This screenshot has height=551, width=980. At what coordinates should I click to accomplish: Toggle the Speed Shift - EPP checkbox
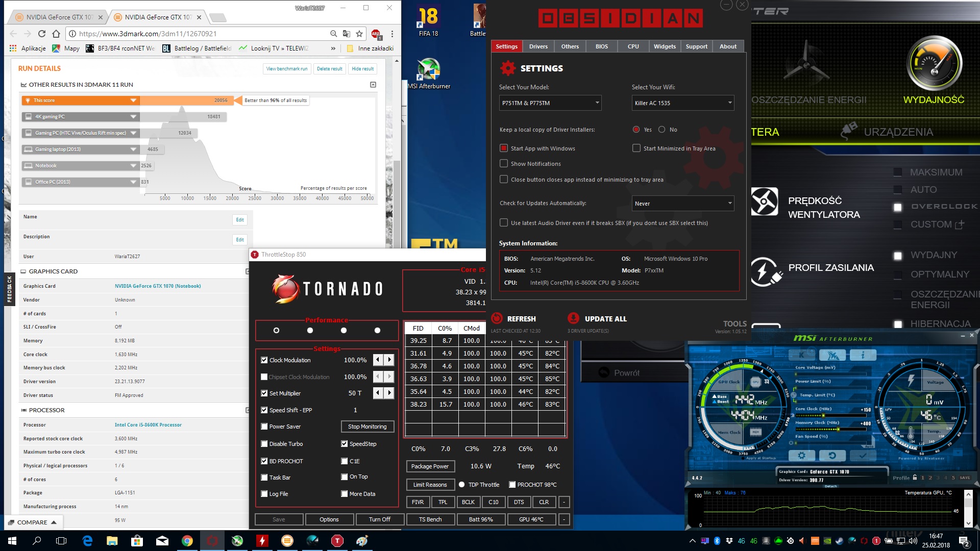click(264, 410)
